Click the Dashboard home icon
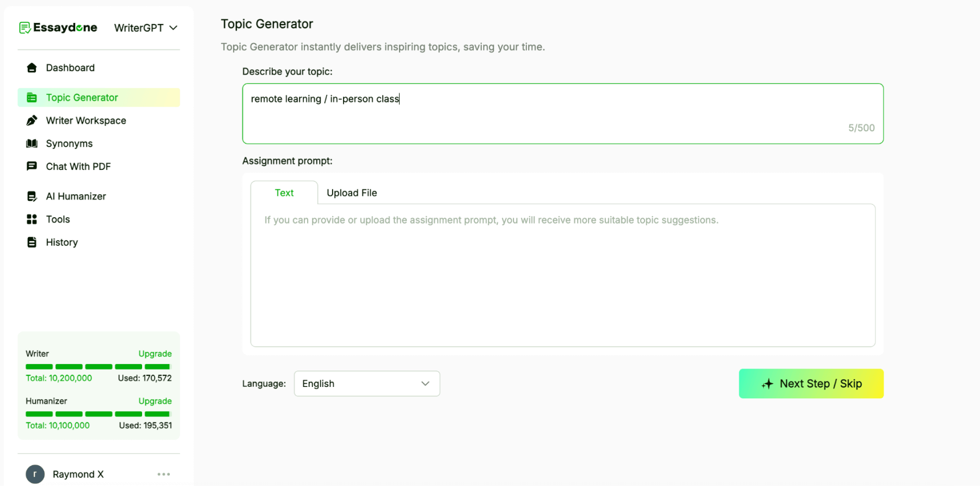Image resolution: width=980 pixels, height=486 pixels. pos(32,67)
